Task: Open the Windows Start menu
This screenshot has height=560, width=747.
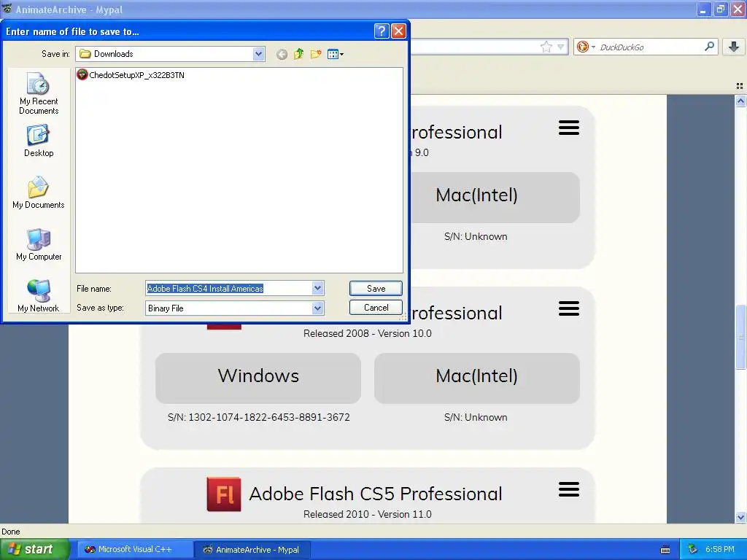Action: [x=35, y=550]
